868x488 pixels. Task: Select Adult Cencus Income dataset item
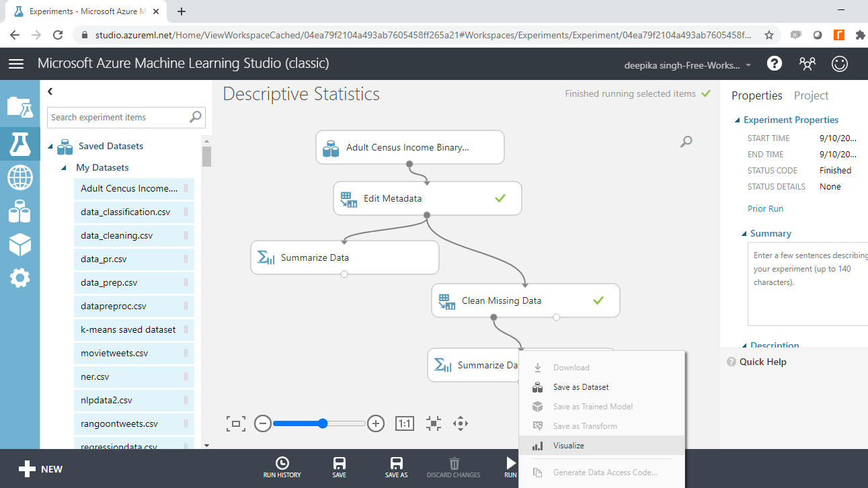(x=134, y=189)
